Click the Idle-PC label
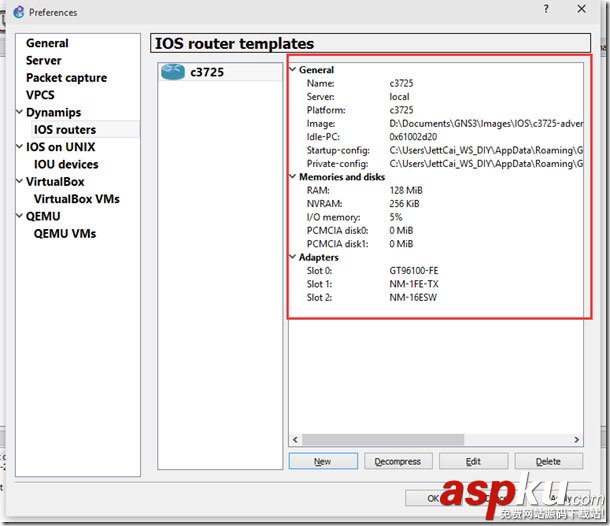Screen dimensions: 610x526 coord(323,137)
